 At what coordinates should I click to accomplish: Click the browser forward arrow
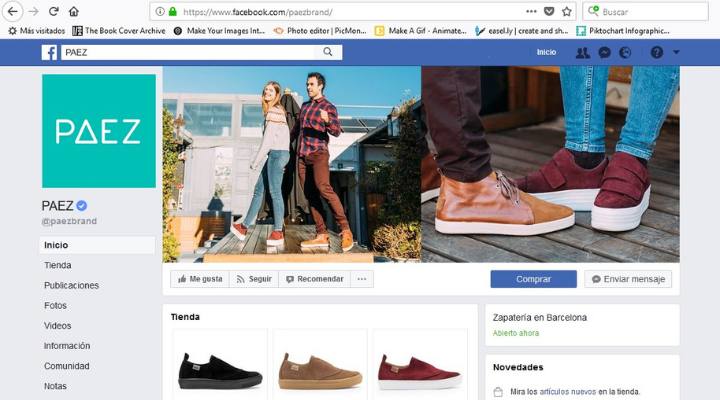pyautogui.click(x=33, y=11)
